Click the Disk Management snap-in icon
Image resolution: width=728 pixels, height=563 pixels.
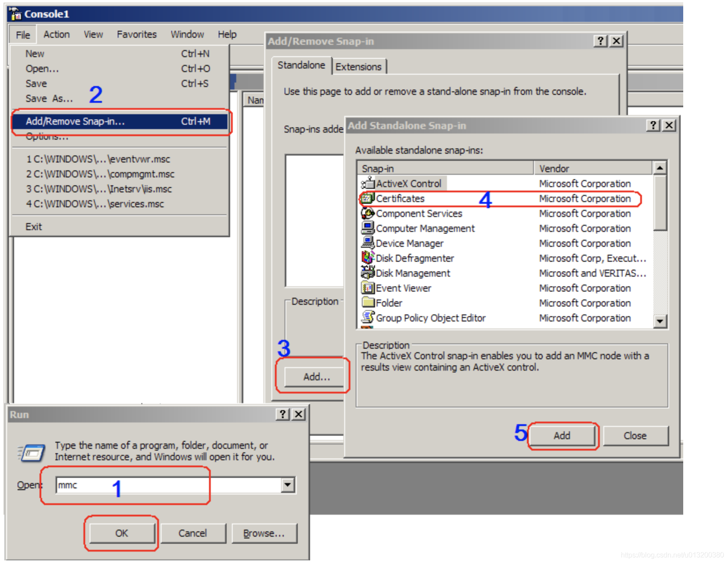point(368,273)
